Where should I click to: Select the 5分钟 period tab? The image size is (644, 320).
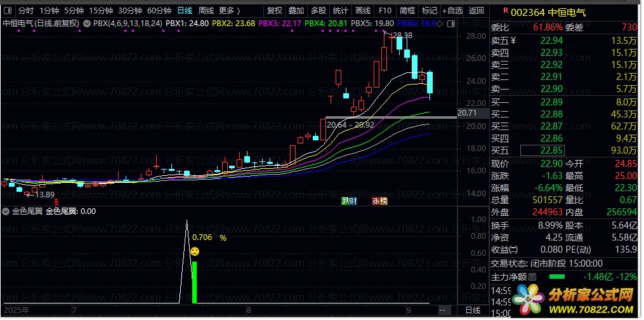tap(74, 10)
